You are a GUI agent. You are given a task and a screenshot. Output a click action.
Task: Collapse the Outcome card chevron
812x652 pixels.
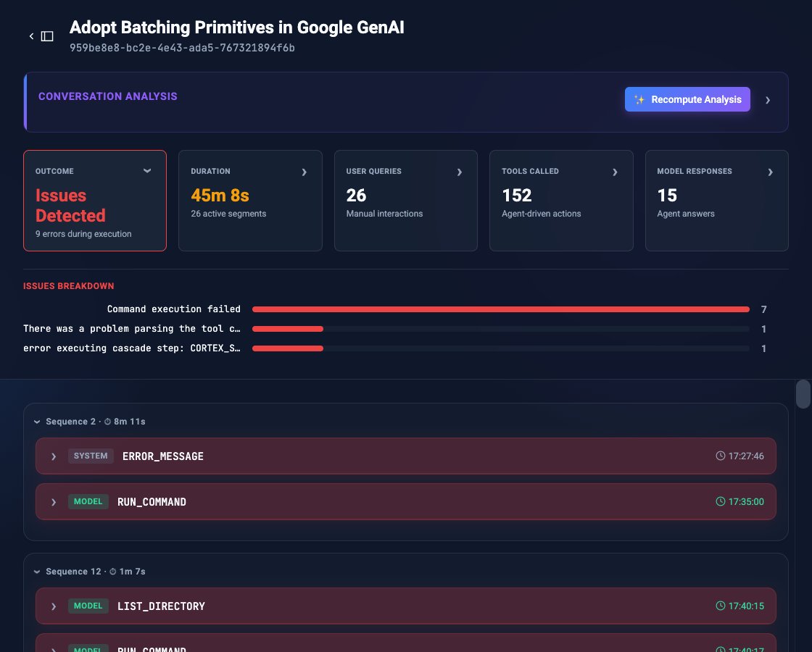[147, 171]
